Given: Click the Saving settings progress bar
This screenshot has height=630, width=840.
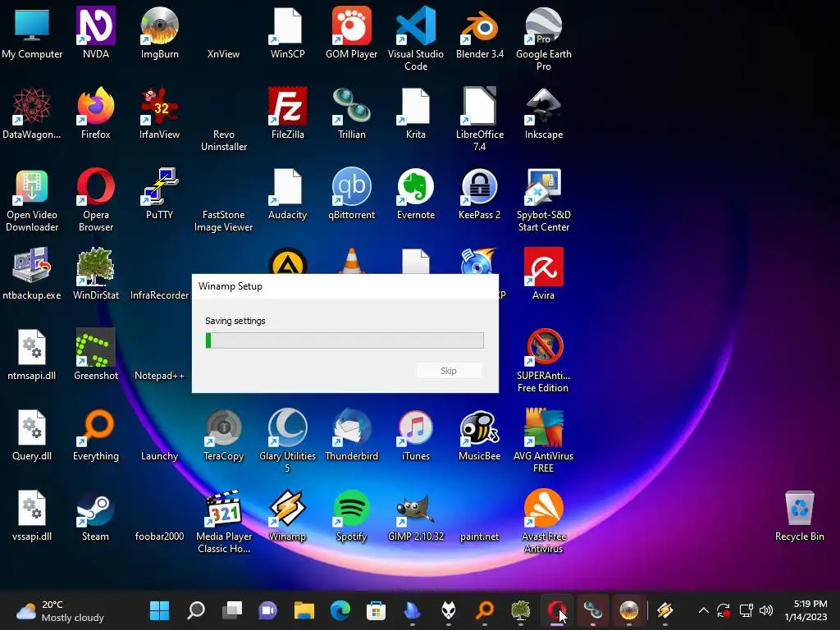Looking at the screenshot, I should (345, 340).
